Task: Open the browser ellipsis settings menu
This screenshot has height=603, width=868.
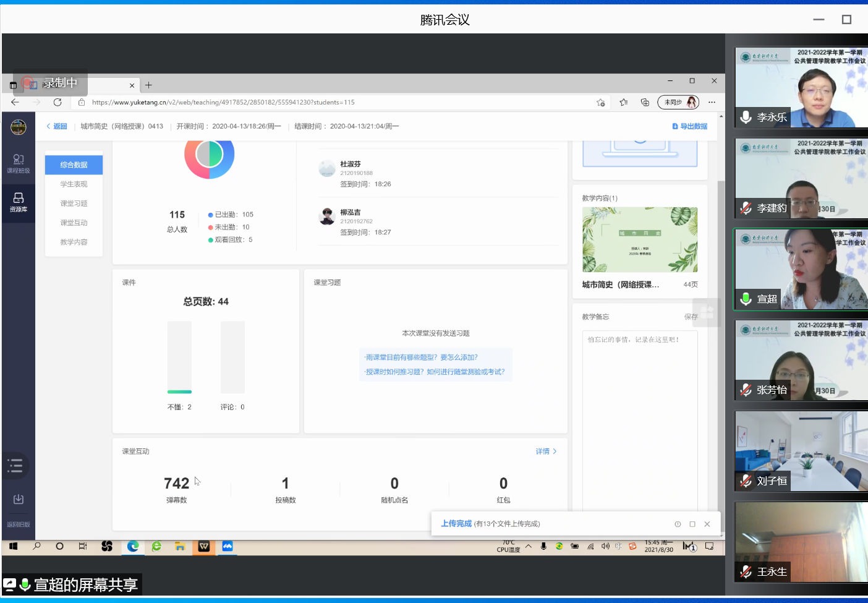Action: [x=712, y=102]
